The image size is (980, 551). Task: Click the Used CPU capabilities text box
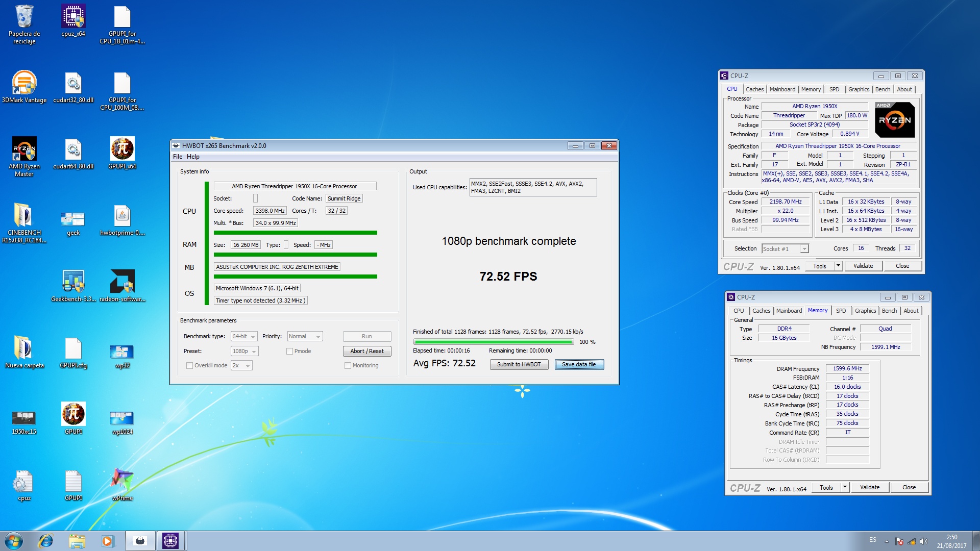(533, 187)
